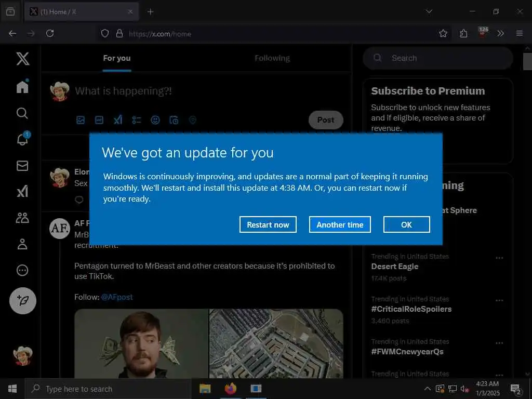Select the Home / X browser tab
Viewport: 532px width, 399px height.
coord(82,12)
